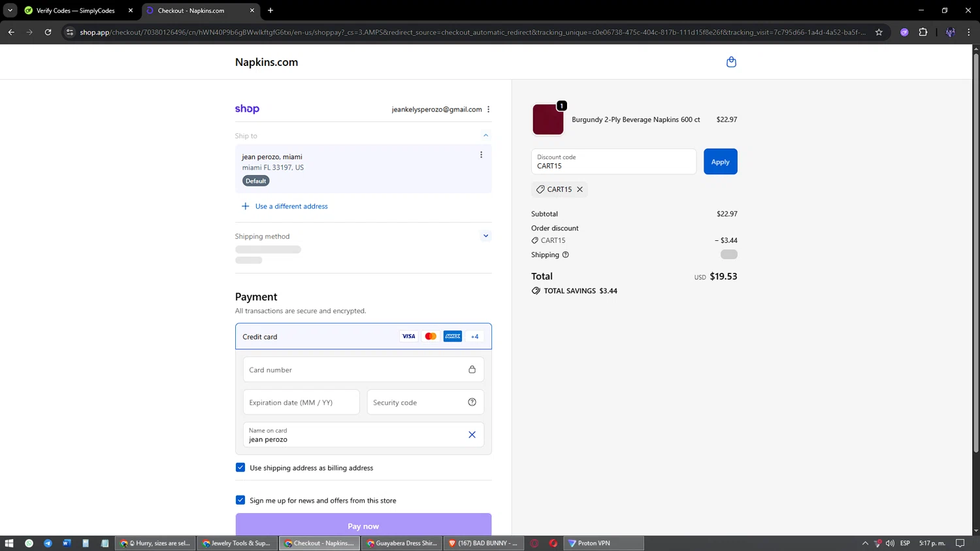Remove the CART15 discount tag
The image size is (980, 551).
[580, 189]
